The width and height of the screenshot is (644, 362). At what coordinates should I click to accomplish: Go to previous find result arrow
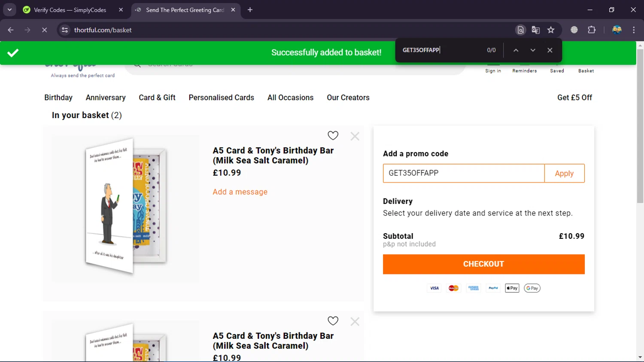coord(516,50)
